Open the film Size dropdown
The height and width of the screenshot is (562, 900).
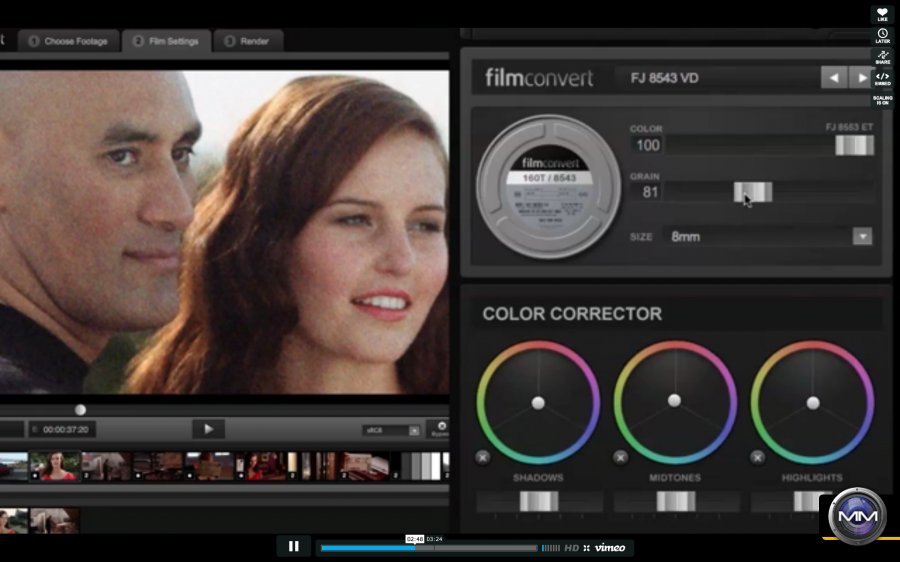click(x=861, y=237)
